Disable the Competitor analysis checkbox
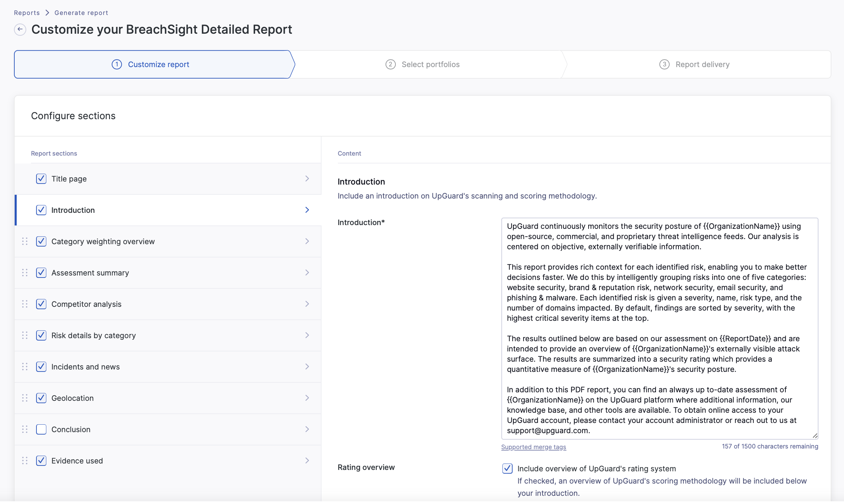Screen dimensions: 844x504 (41, 304)
